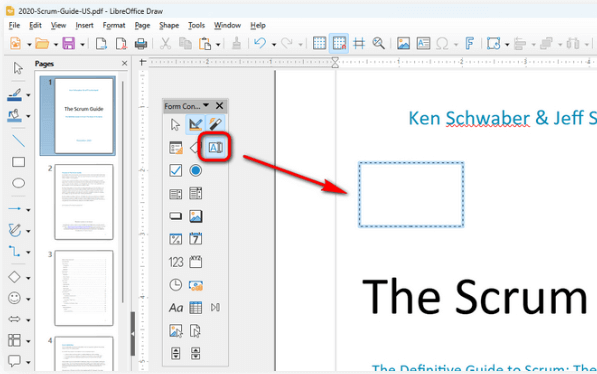The image size is (597, 374).
Task: Open the File menu
Action: [14, 26]
